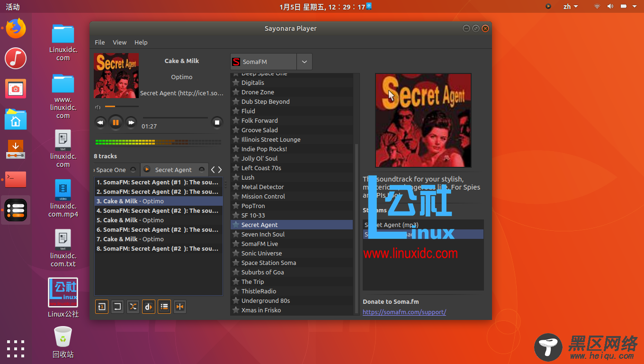Click the track seek progress bar
Viewport: 644px width, 364px height.
175,118
